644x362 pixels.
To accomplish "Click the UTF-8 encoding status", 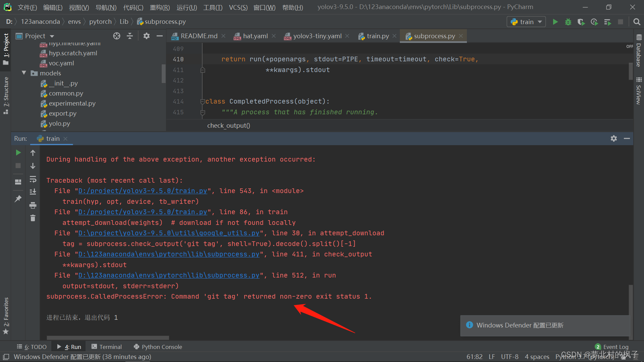I will (509, 357).
